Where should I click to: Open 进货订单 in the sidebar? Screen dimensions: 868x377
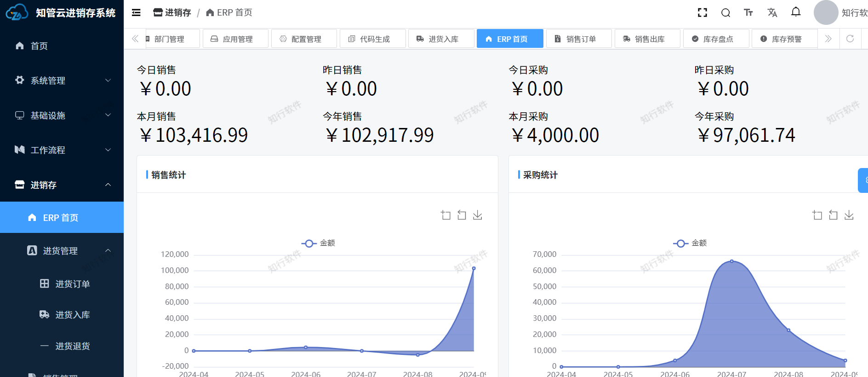click(72, 284)
